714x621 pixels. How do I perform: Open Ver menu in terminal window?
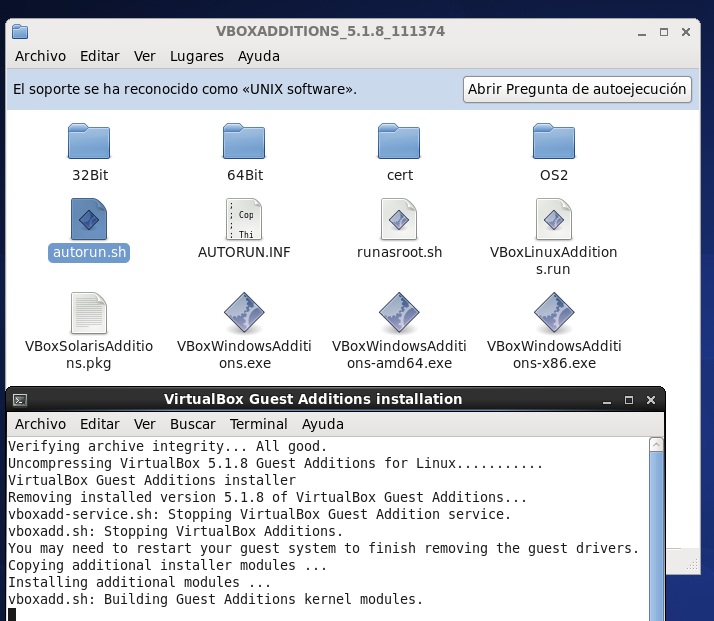click(144, 424)
